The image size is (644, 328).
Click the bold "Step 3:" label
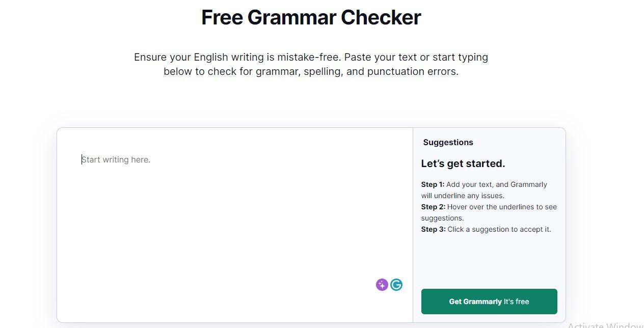(433, 229)
